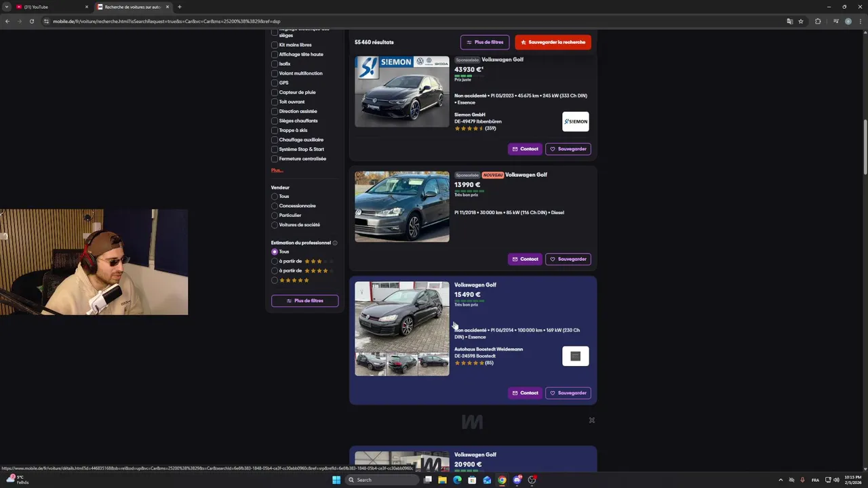
Task: Enable Capteur de pluie checkbox
Action: (x=275, y=92)
